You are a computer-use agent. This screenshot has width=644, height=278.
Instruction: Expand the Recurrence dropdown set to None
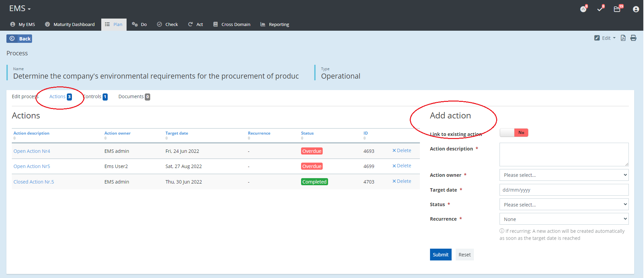(564, 219)
